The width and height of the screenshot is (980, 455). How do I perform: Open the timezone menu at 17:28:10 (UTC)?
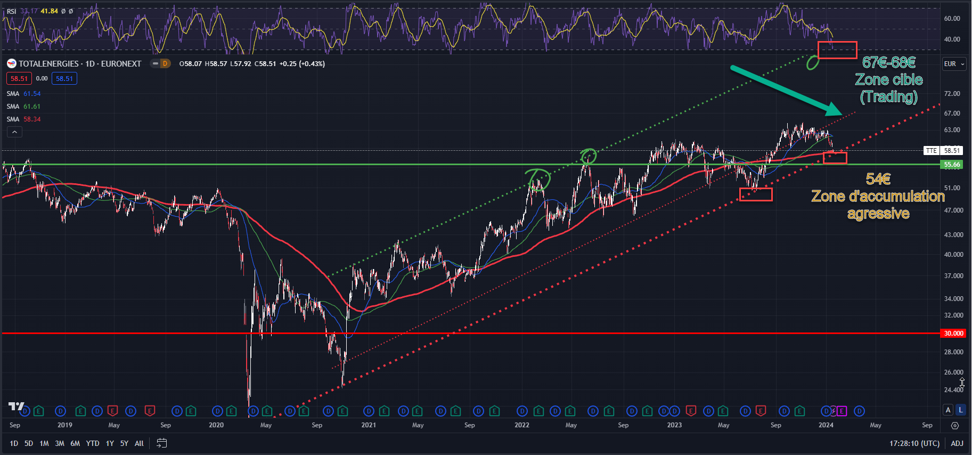[914, 443]
